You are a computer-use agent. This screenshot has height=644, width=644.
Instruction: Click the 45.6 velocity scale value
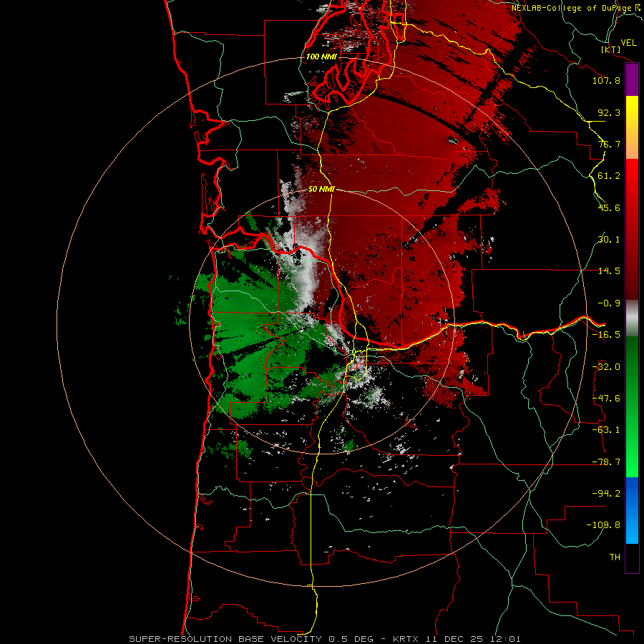click(x=609, y=208)
